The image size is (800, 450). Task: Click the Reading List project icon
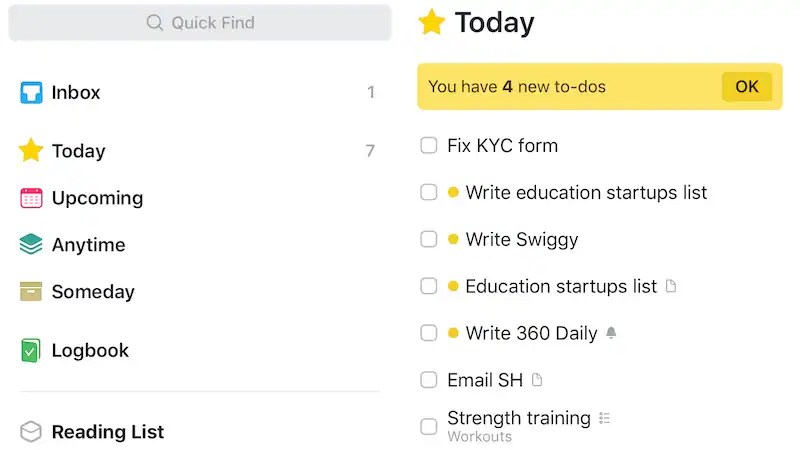tap(31, 432)
